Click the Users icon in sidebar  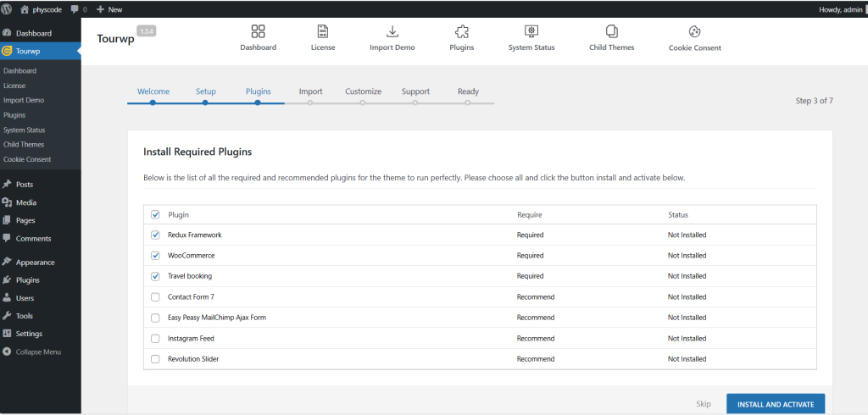[7, 297]
